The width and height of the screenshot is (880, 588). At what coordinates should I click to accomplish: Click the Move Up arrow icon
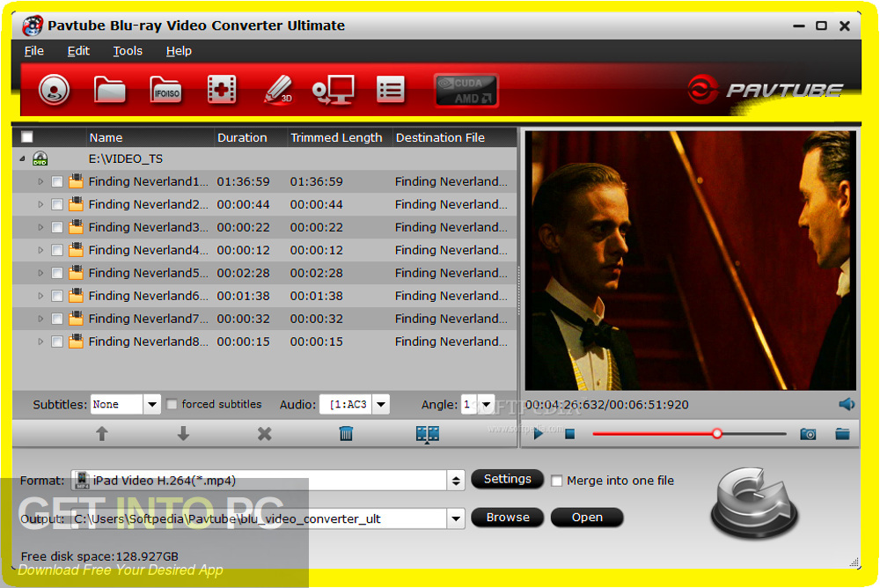coord(101,434)
